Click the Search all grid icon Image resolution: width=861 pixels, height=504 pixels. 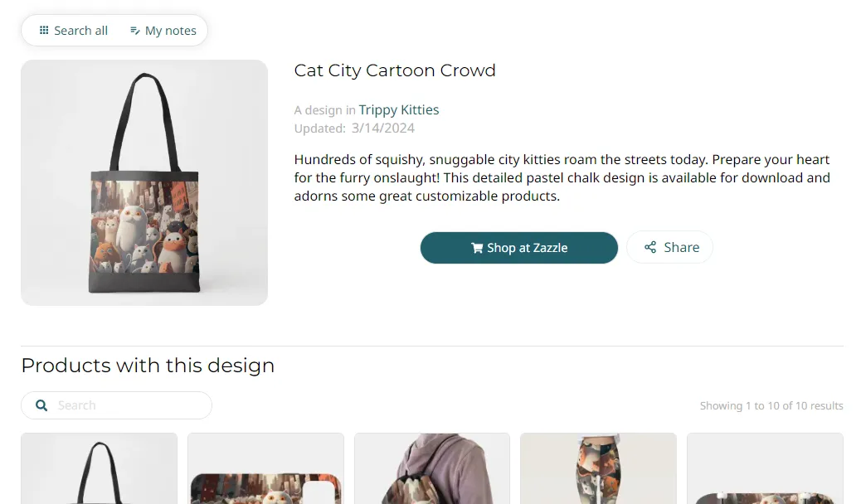pos(44,31)
